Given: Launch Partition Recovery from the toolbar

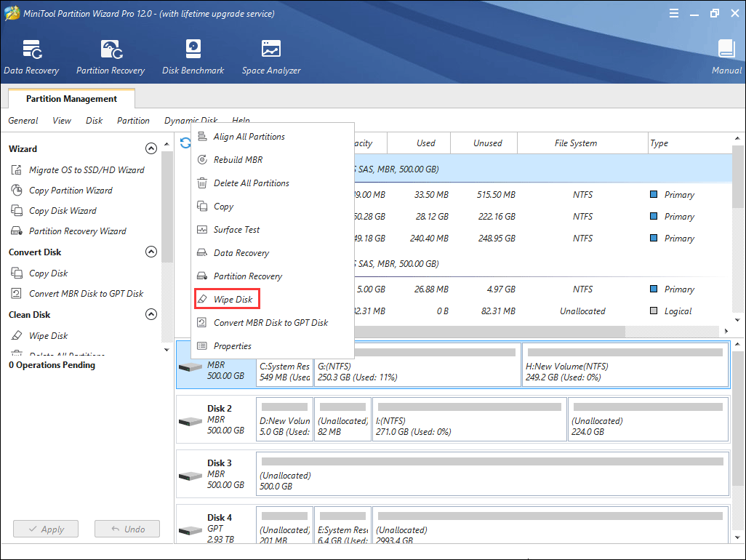Looking at the screenshot, I should click(x=111, y=57).
